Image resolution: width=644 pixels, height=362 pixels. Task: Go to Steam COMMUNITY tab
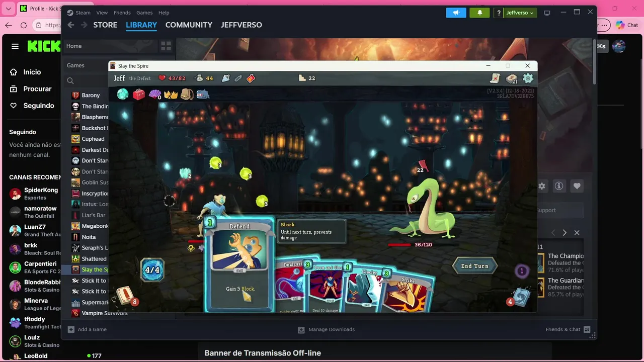point(189,25)
